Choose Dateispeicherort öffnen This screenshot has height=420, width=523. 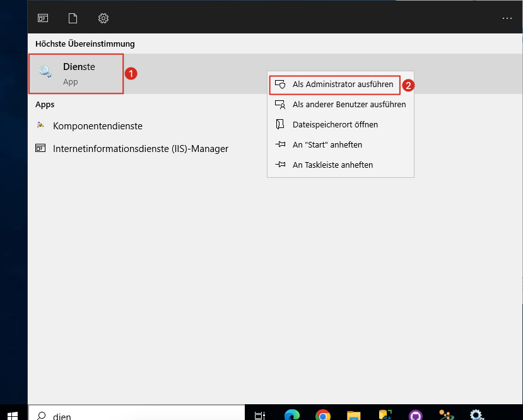click(x=341, y=125)
